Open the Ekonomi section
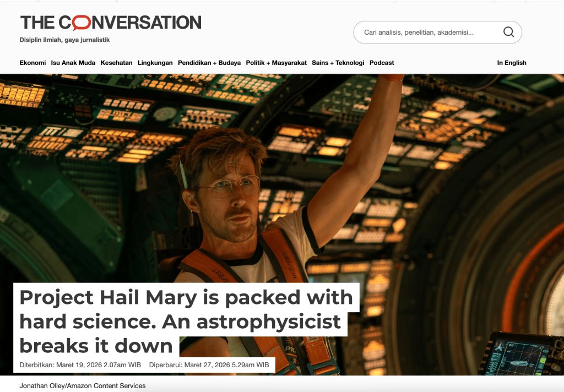The width and height of the screenshot is (564, 392). tap(32, 63)
